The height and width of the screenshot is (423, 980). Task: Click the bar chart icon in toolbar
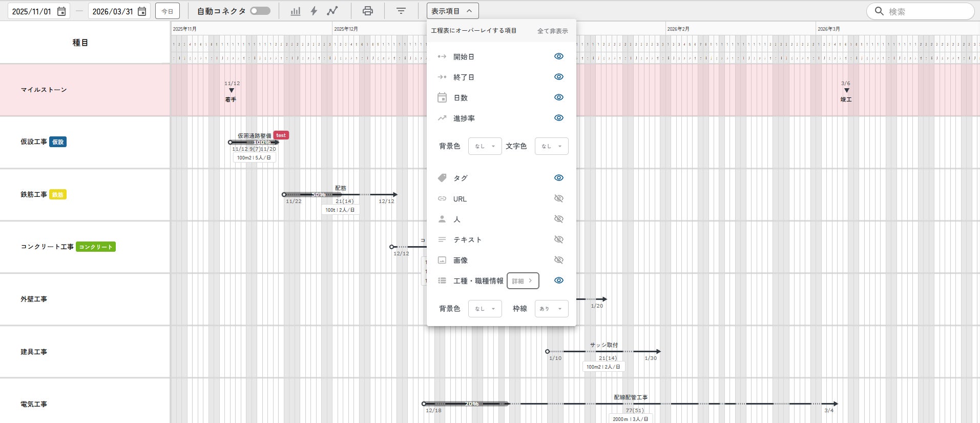[296, 11]
